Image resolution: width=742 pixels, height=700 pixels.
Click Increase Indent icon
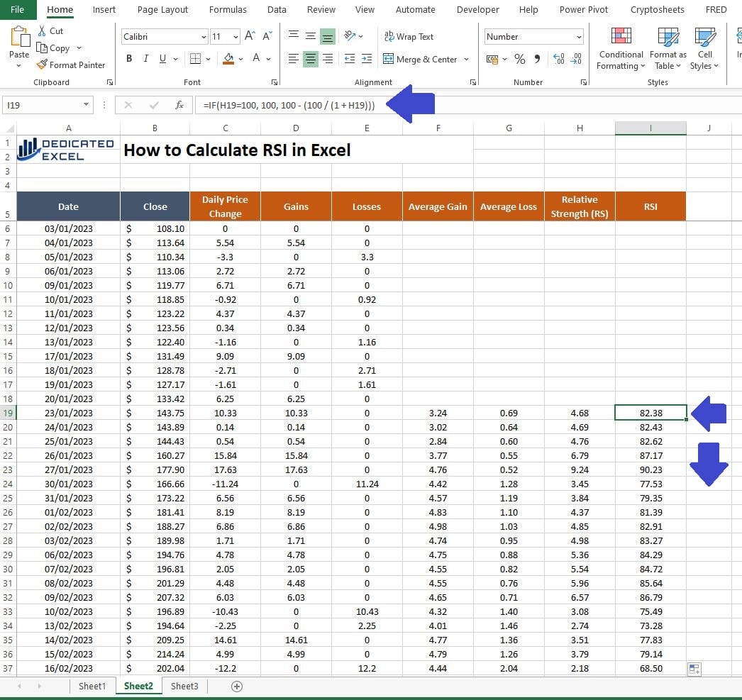pos(367,59)
